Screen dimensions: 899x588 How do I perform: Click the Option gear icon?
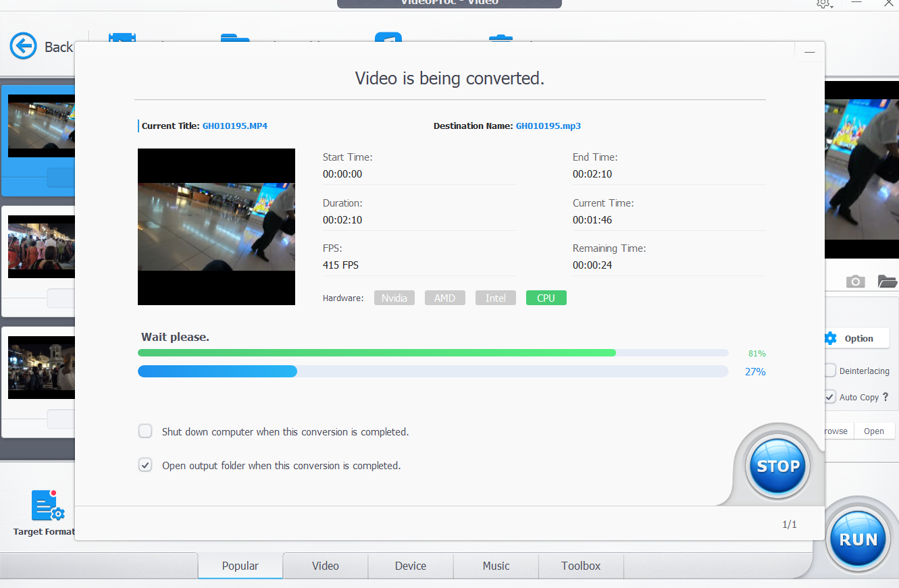pos(831,338)
